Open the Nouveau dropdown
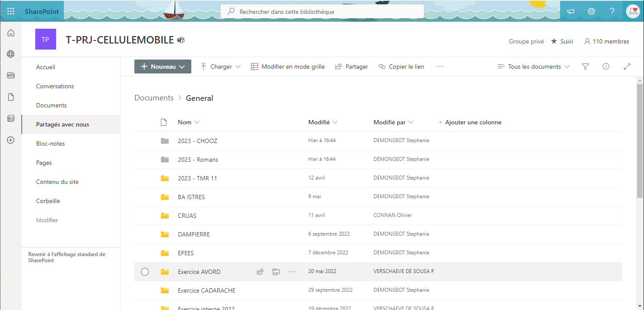The image size is (644, 310). pyautogui.click(x=163, y=66)
